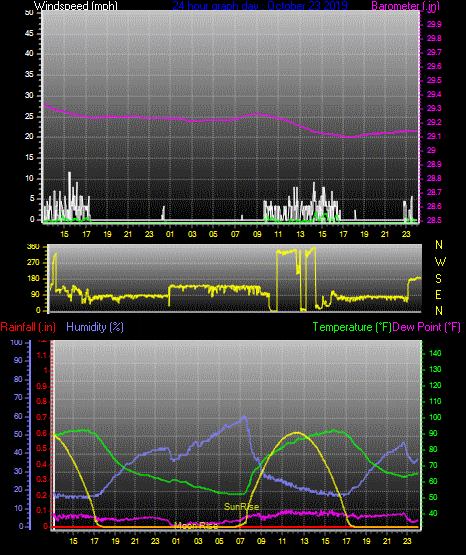466x555 pixels.
Task: Click red rainfall axis value "1.1"
Action: (x=42, y=355)
